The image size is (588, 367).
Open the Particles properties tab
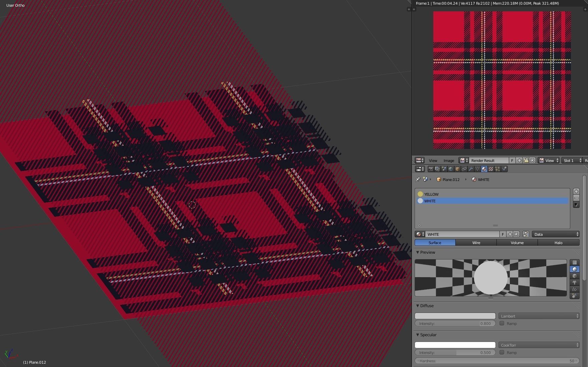[497, 169]
